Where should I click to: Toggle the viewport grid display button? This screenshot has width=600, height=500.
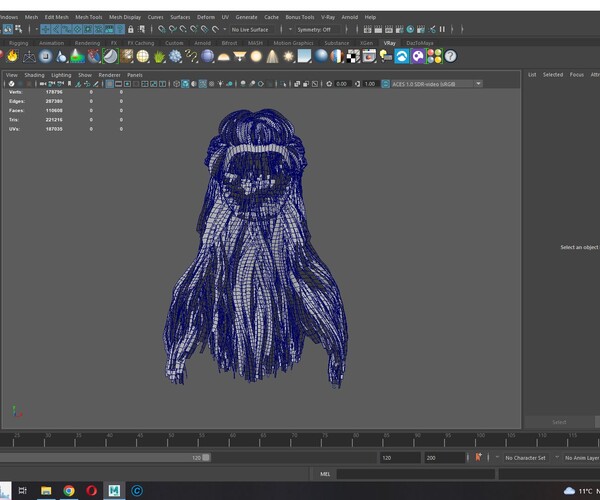click(x=109, y=84)
